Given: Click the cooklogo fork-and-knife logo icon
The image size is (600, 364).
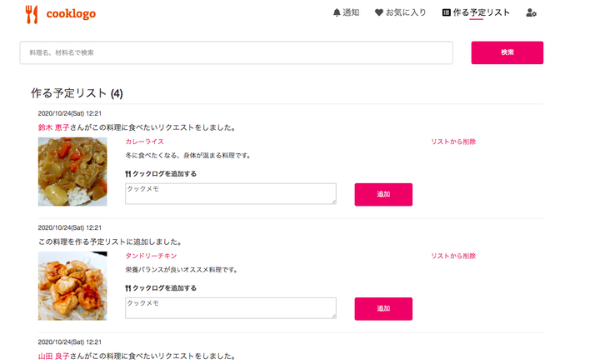Looking at the screenshot, I should (x=32, y=14).
